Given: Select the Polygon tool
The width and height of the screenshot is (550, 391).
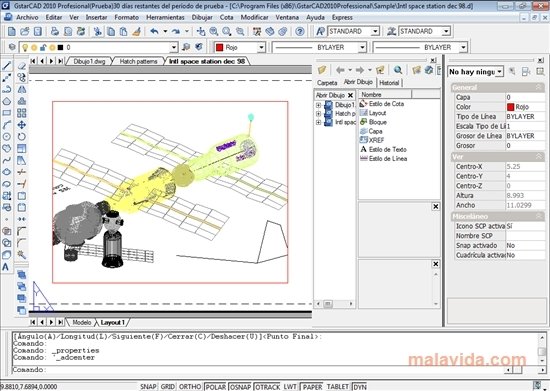Looking at the screenshot, I should (7, 101).
